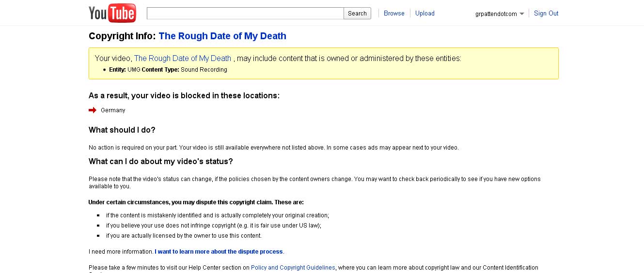Click the 'Under certain circumstances' bold line

(196, 202)
